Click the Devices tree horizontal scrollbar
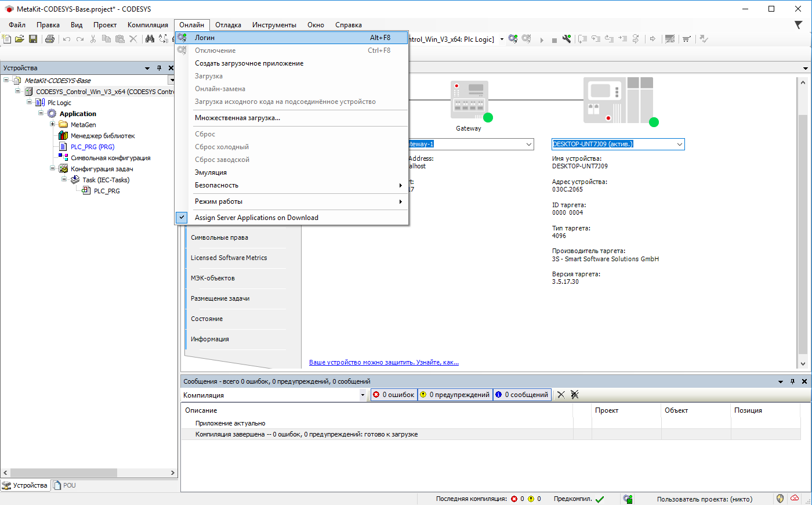The height and width of the screenshot is (505, 812). [64, 473]
